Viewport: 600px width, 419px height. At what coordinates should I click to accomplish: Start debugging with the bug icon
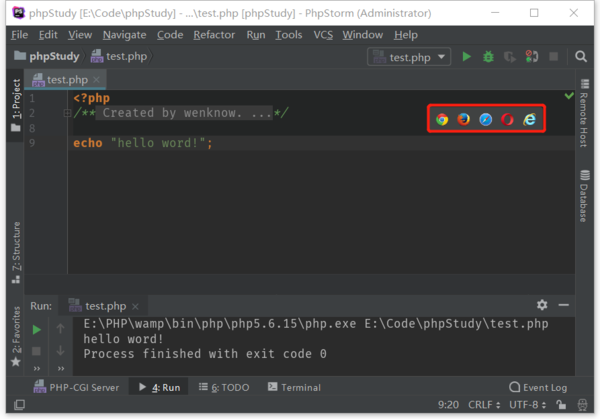click(x=488, y=57)
